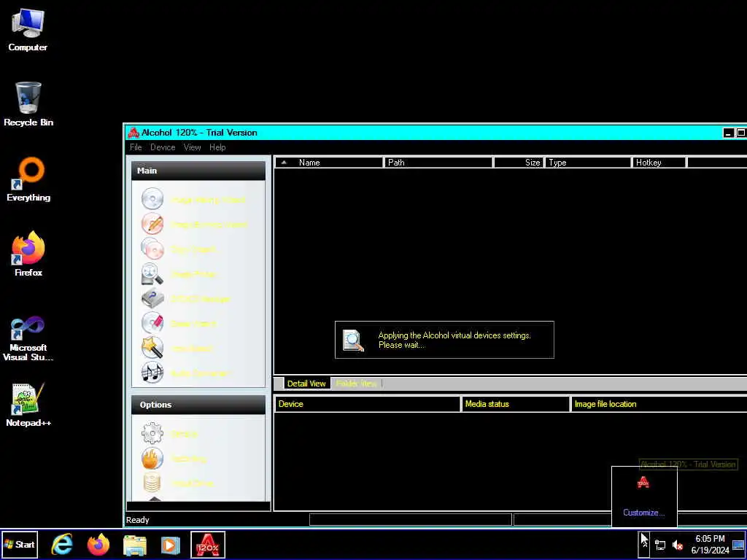Viewport: 747px width, 560px height.
Task: Launch the Image Making Wizard disc icon
Action: pos(152,199)
